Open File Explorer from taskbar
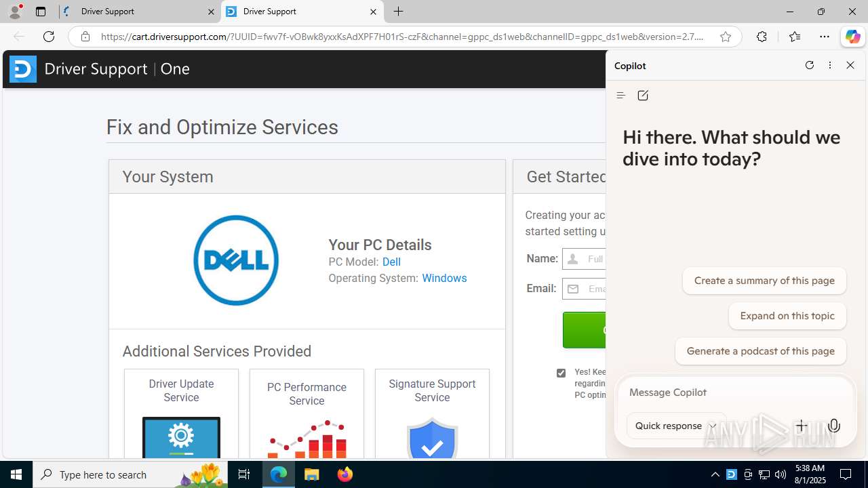 (x=312, y=474)
